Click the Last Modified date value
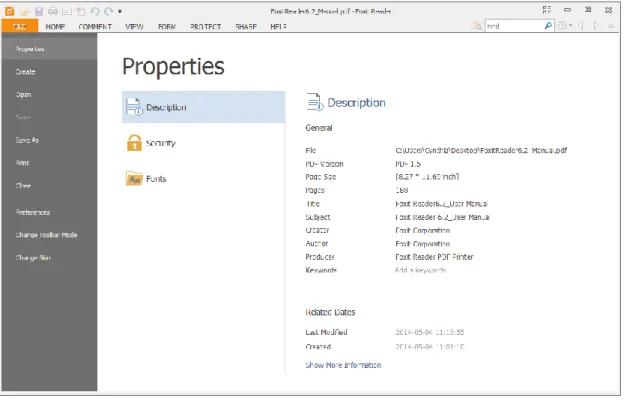 430,332
